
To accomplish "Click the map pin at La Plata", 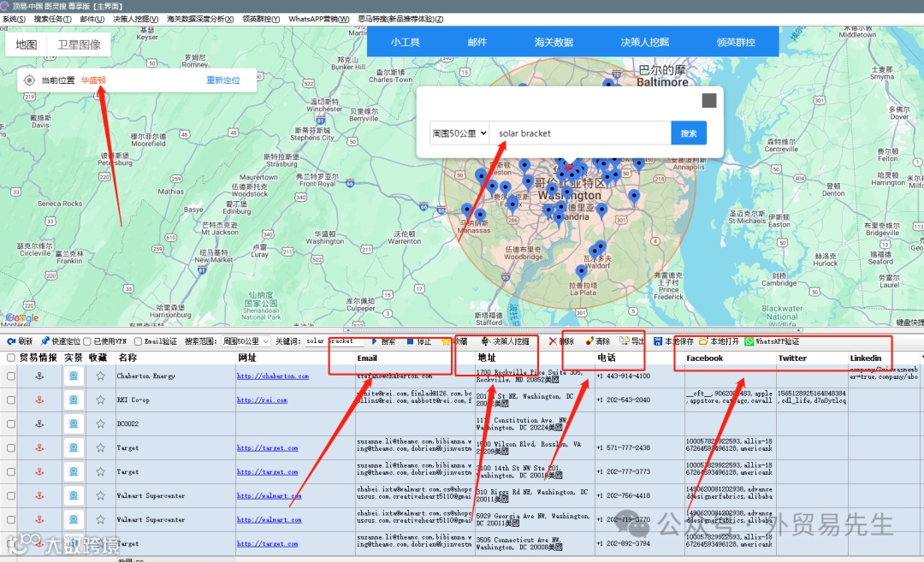I will pyautogui.click(x=581, y=272).
